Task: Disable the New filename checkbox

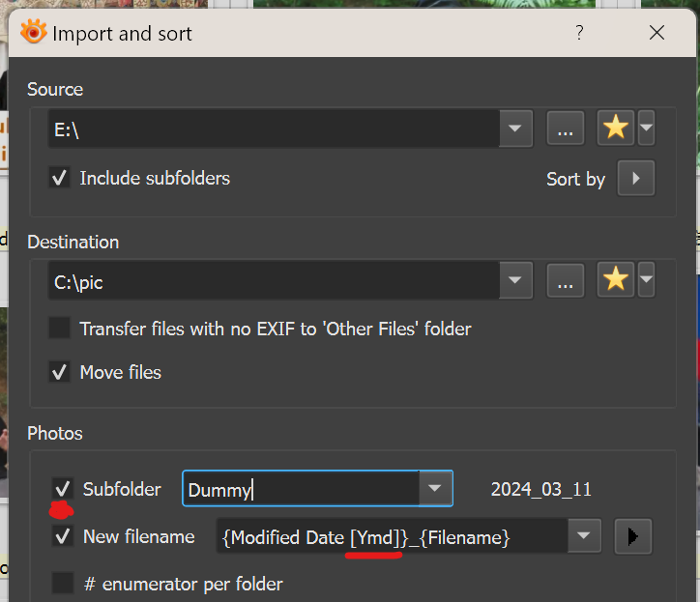Action: coord(63,536)
